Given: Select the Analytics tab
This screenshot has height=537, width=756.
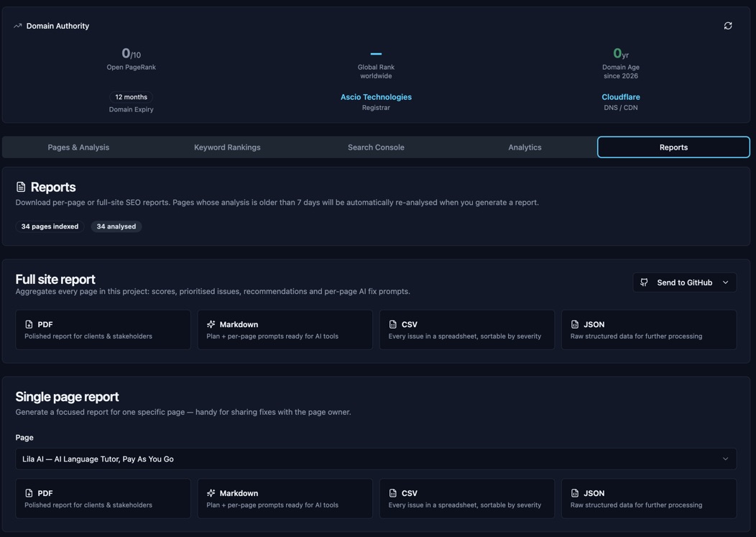Looking at the screenshot, I should 525,147.
